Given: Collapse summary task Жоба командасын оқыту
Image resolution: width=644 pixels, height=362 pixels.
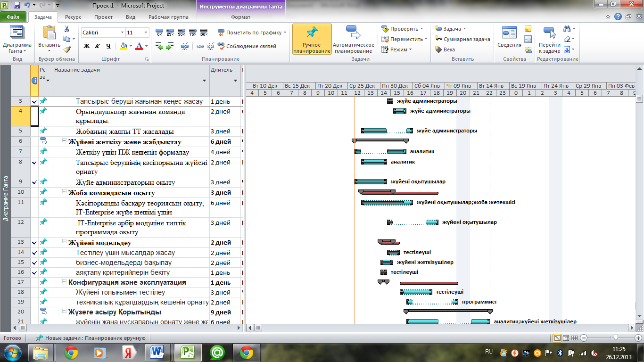Looking at the screenshot, I should 64,192.
